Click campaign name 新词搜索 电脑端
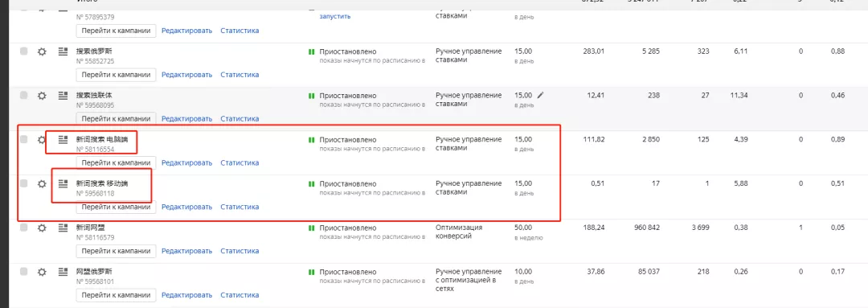 tap(102, 140)
